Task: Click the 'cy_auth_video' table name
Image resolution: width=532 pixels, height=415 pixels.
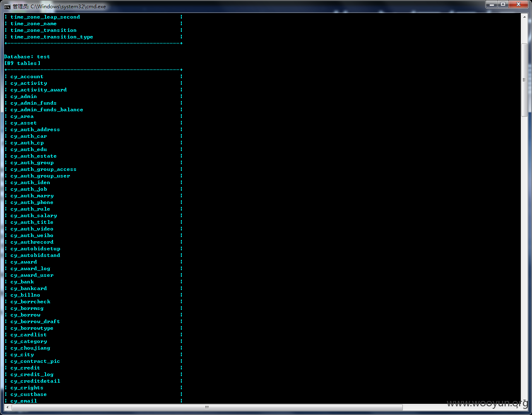Action: [x=32, y=229]
